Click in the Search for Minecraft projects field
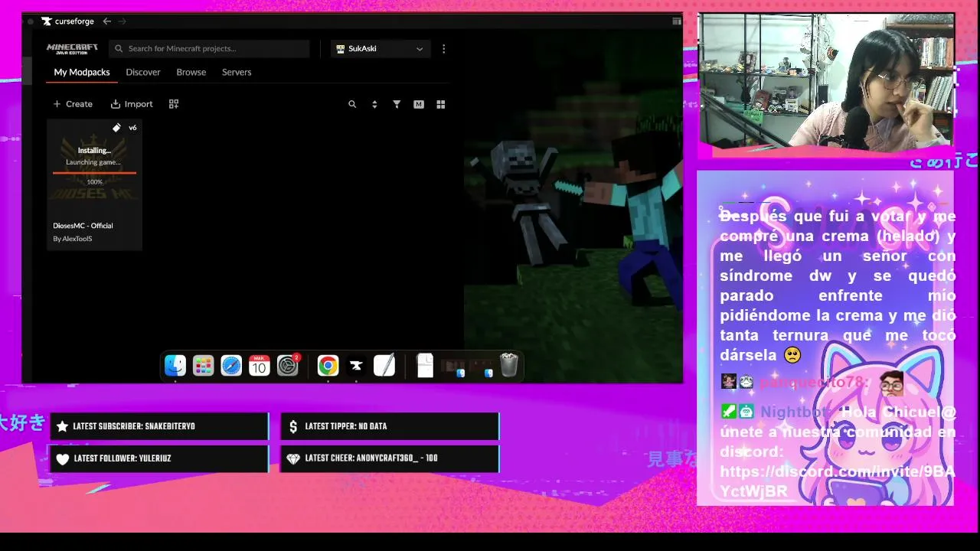980x551 pixels. click(x=209, y=48)
